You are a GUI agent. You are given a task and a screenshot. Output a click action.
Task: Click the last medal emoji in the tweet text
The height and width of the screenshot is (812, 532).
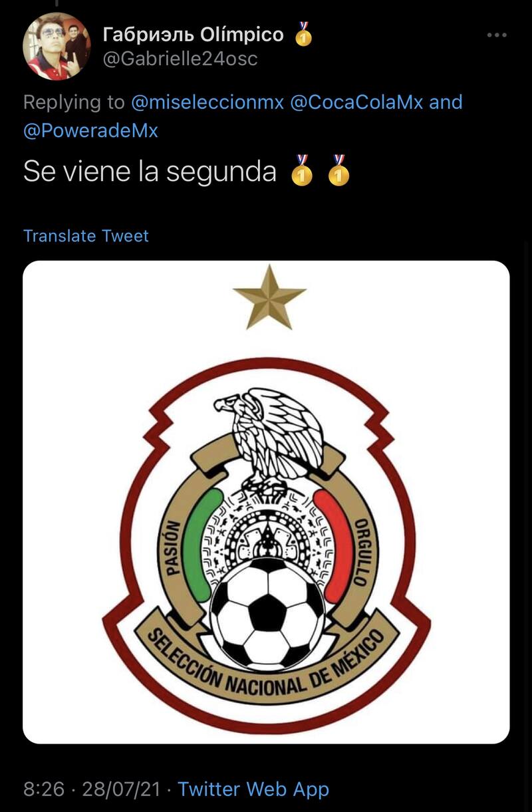(x=339, y=172)
